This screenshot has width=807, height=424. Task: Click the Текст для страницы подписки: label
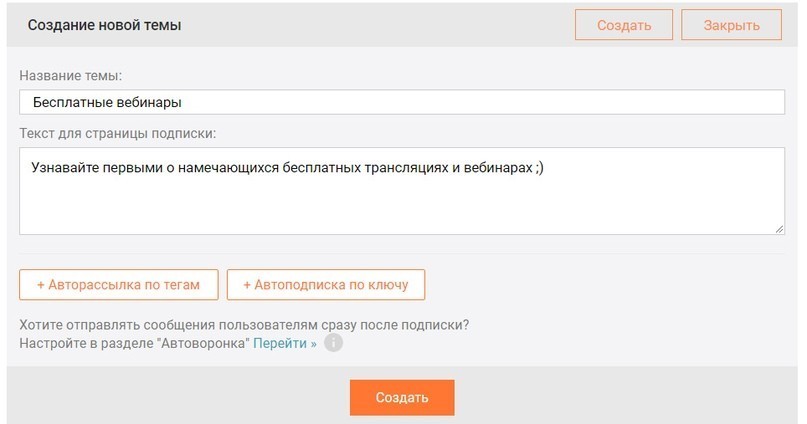pos(118,133)
